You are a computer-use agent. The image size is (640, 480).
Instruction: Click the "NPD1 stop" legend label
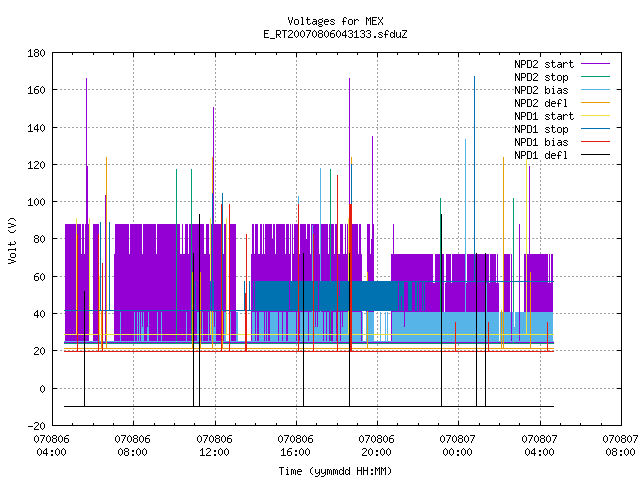[541, 129]
